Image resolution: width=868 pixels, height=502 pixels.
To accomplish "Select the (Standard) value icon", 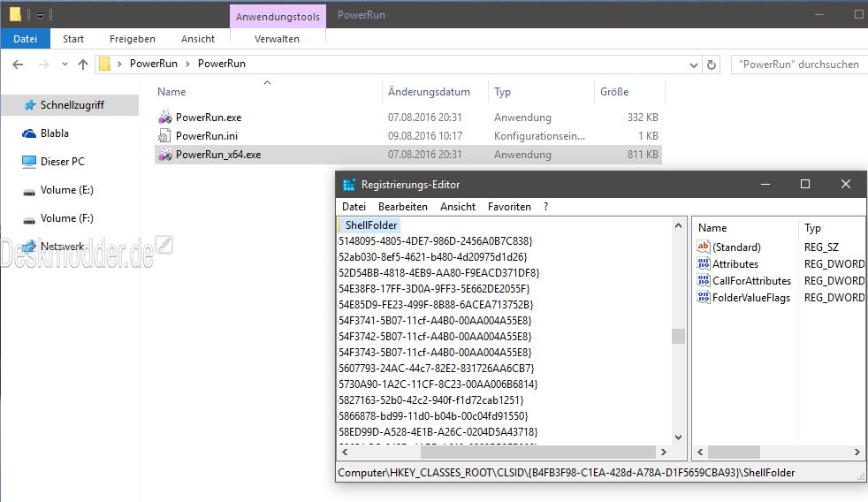I will 703,247.
